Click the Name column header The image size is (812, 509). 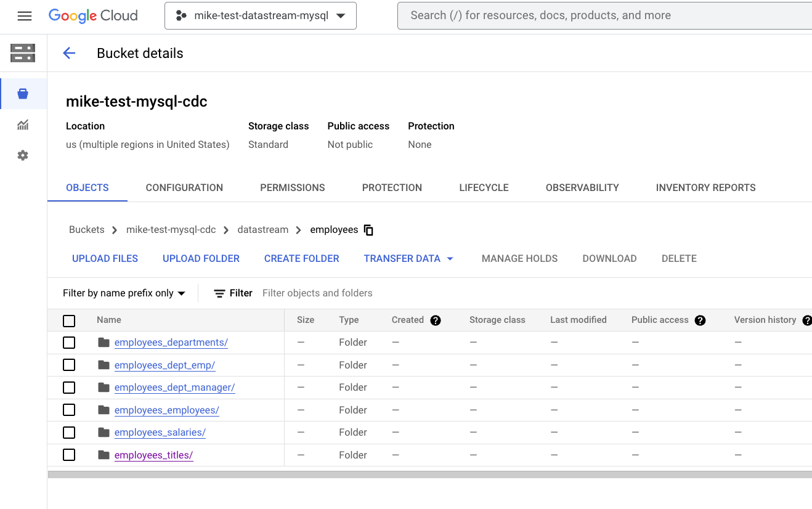tap(109, 320)
